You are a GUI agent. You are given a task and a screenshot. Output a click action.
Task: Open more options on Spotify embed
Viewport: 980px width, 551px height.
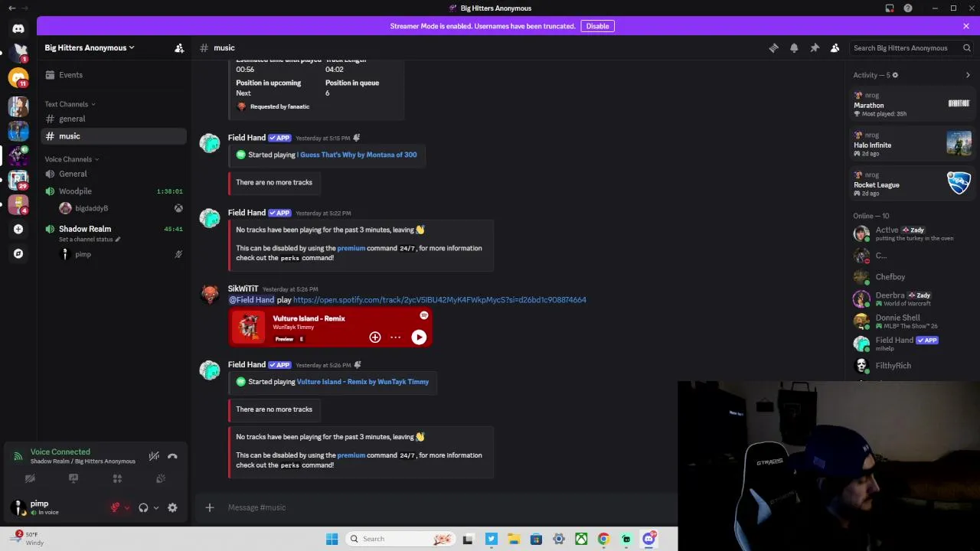395,337
